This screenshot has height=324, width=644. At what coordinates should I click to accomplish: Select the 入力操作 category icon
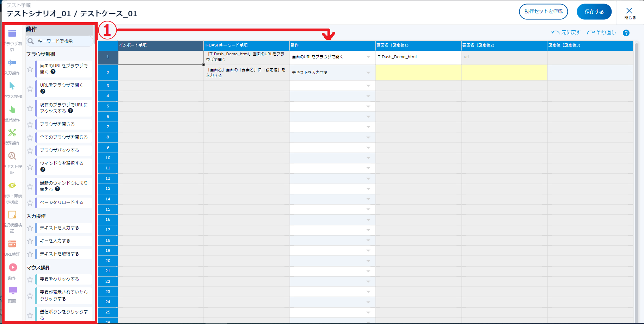(12, 63)
